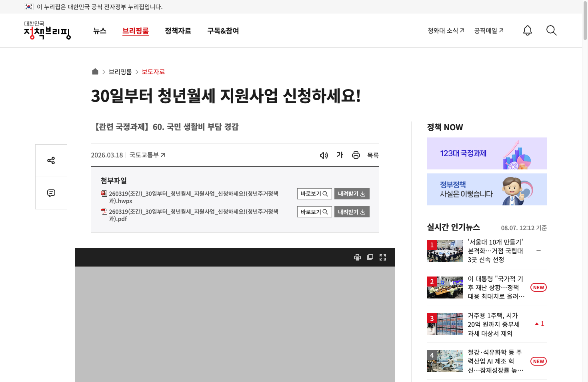588x382 pixels.
Task: Print the document from the viewer toolbar
Action: [x=358, y=257]
